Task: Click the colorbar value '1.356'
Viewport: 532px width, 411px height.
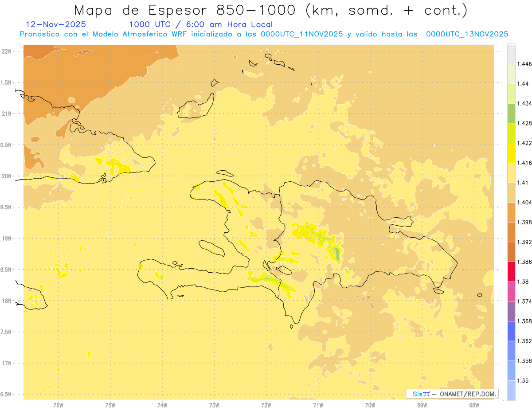Action: point(525,361)
